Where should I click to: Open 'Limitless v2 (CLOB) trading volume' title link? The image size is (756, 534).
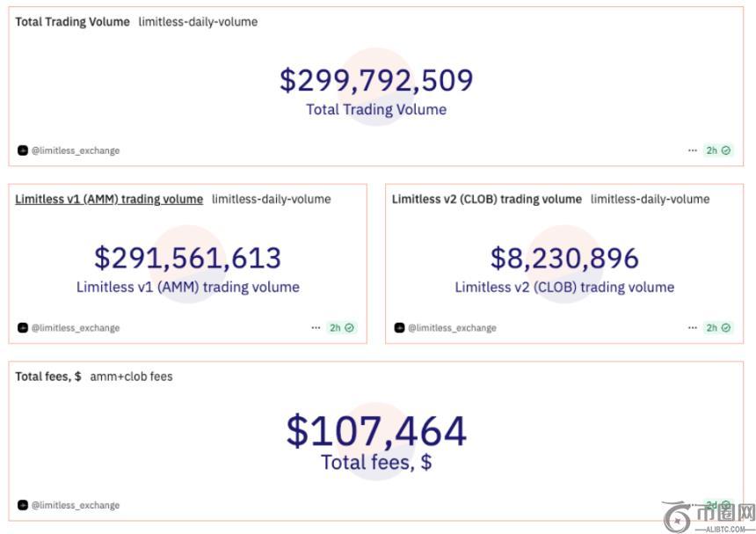point(486,199)
